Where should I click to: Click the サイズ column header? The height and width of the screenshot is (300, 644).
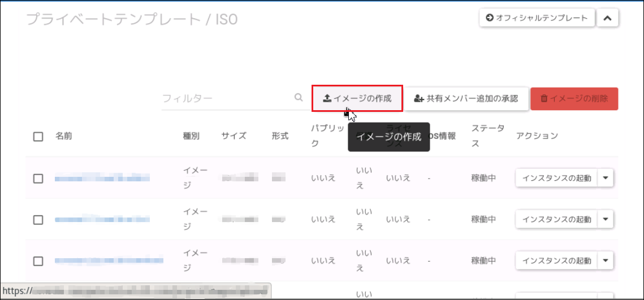[x=234, y=136]
